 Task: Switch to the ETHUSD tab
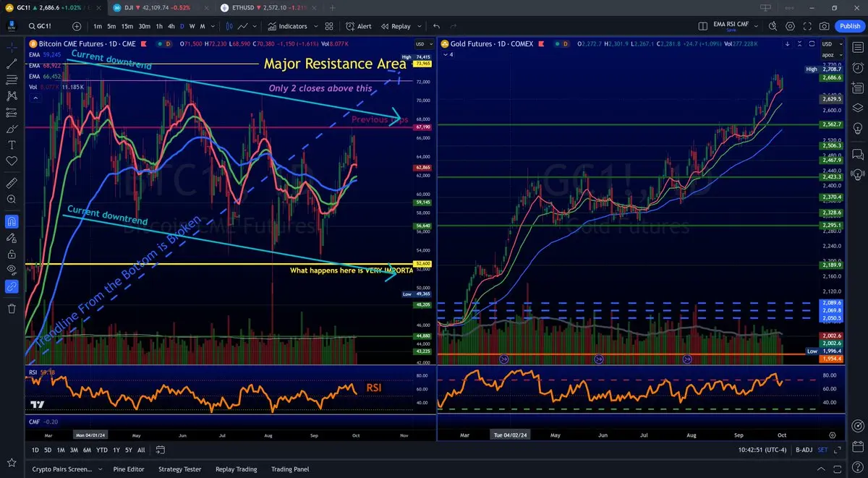(x=267, y=7)
